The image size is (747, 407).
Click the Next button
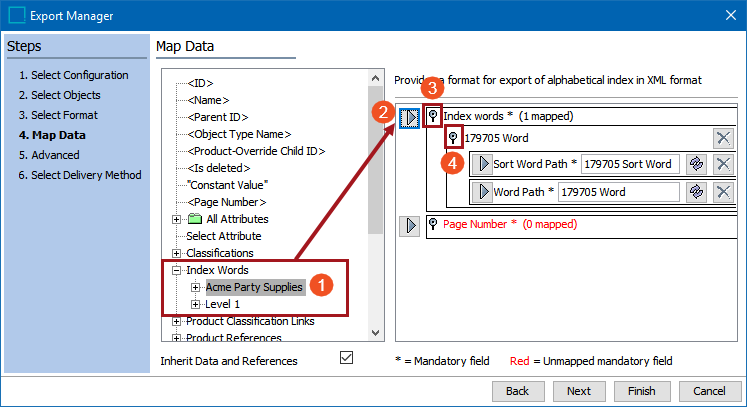click(578, 391)
